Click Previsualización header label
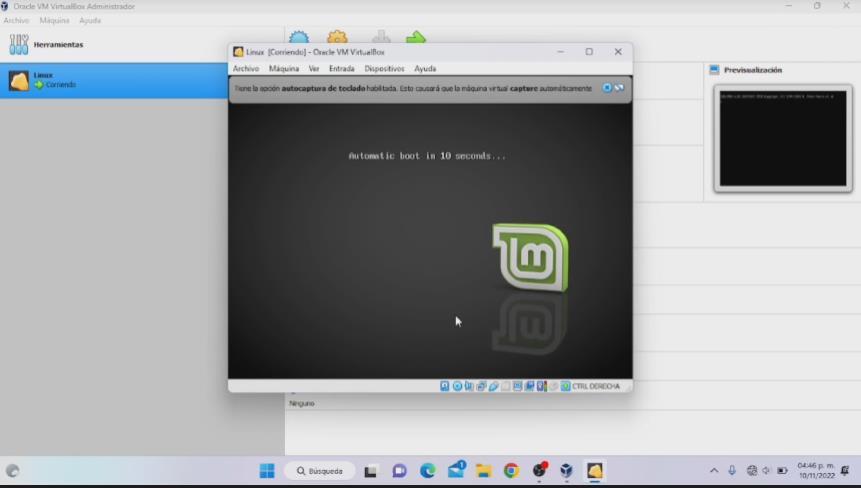Viewport: 861px width, 488px height. click(753, 70)
